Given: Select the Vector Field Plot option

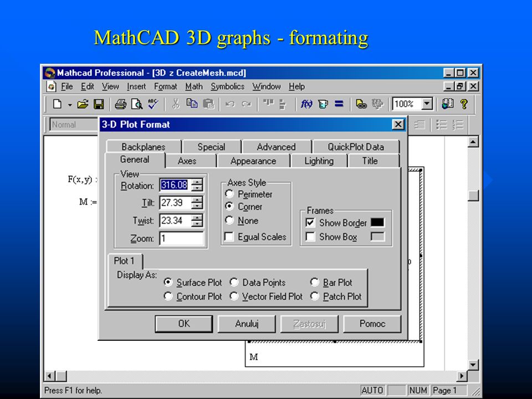Looking at the screenshot, I should (234, 296).
